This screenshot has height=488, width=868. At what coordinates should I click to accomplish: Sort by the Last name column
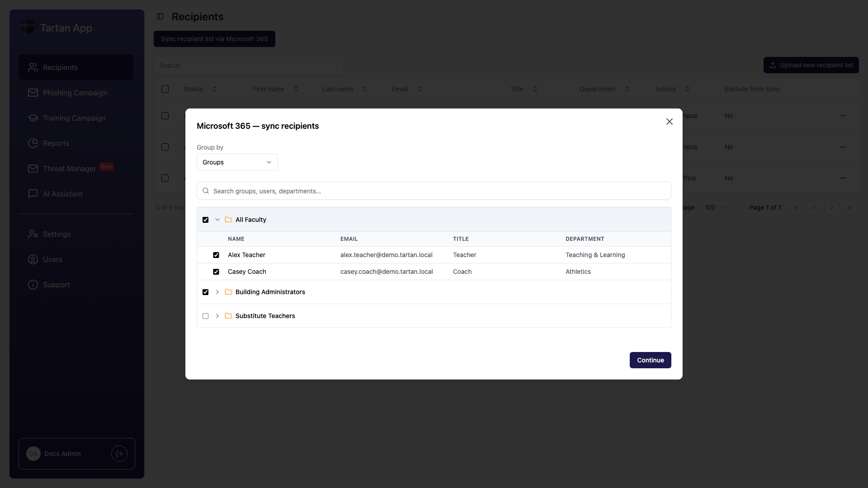coord(345,89)
